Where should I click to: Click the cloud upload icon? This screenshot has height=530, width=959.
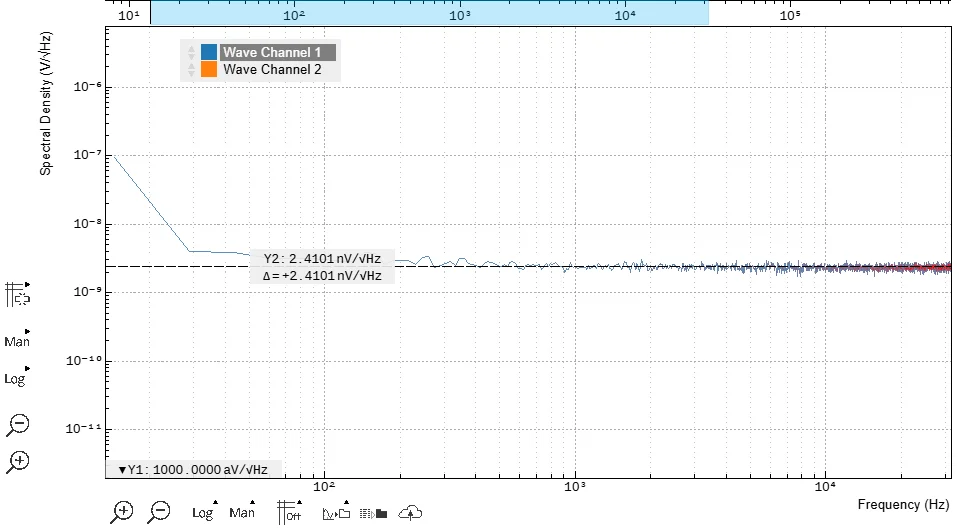(410, 512)
